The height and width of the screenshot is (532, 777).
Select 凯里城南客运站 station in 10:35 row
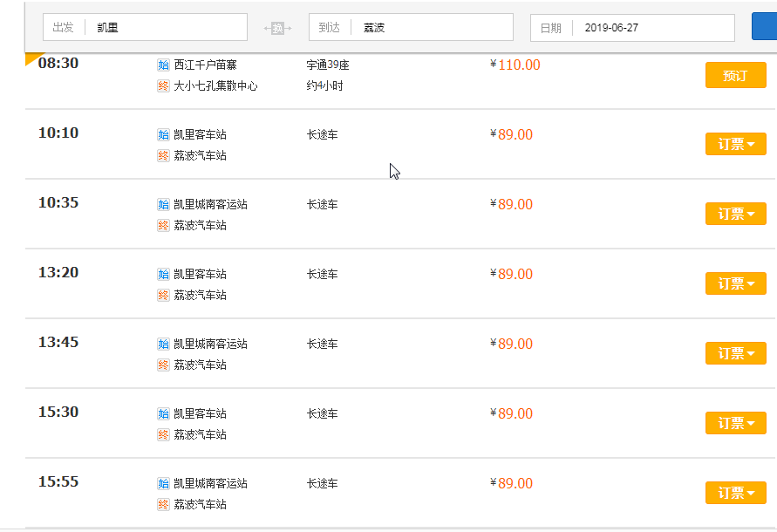click(210, 204)
